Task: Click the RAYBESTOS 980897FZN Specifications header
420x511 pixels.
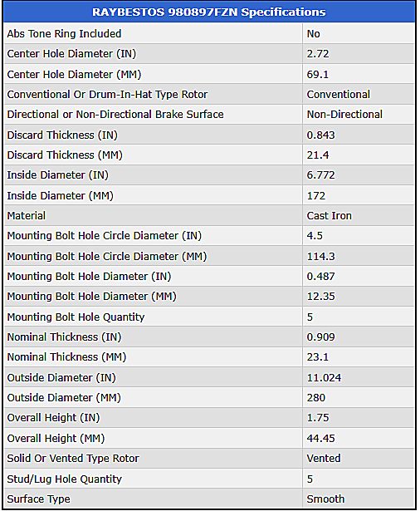Action: 208,12
